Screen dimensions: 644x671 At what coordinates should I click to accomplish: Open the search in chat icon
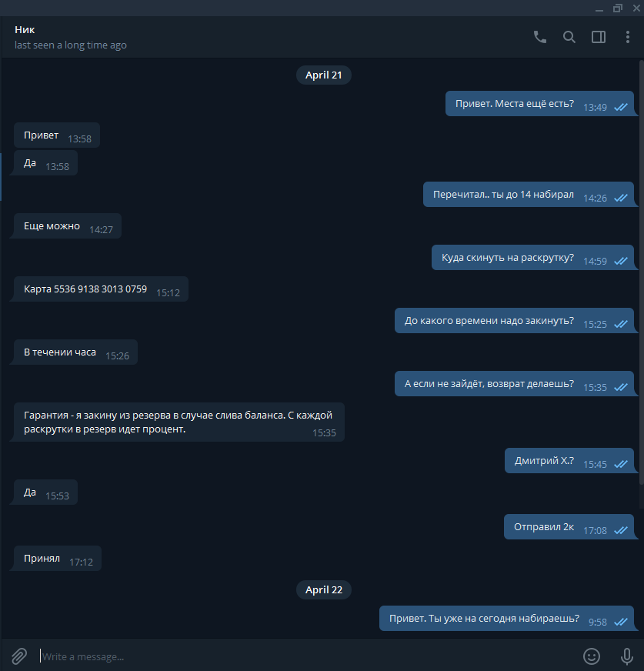pos(569,37)
